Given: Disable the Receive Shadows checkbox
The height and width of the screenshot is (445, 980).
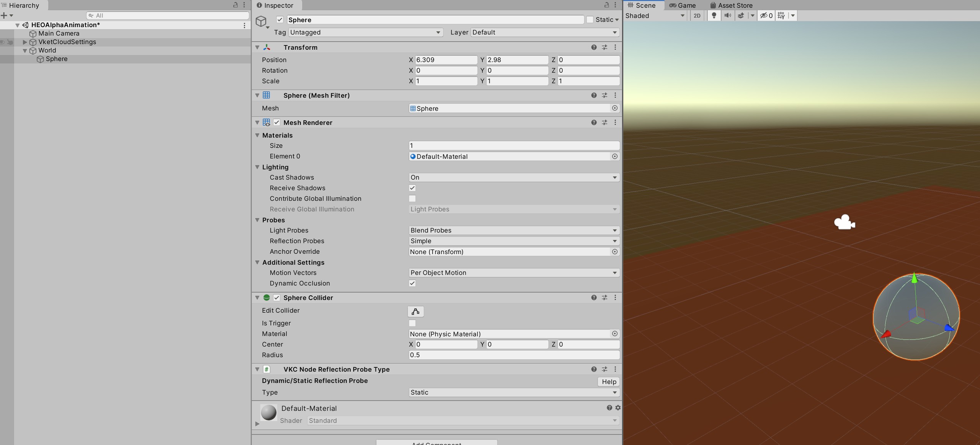Looking at the screenshot, I should coord(412,188).
